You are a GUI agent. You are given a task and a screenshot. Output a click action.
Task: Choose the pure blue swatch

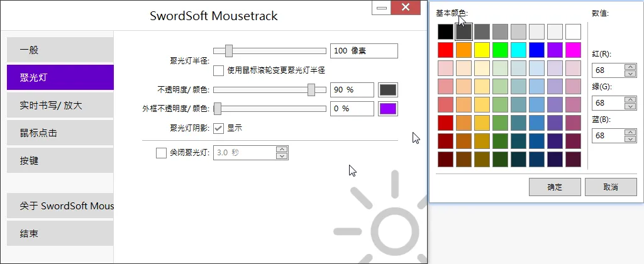[537, 50]
